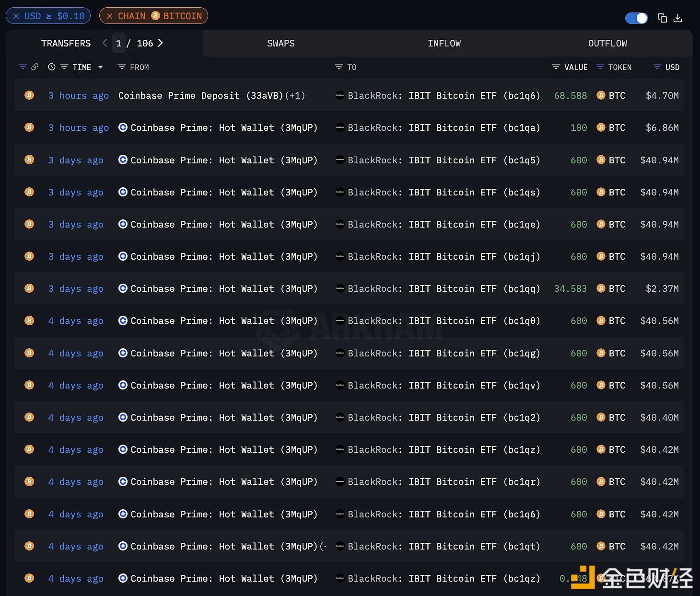Go to next transfers page
This screenshot has width=700, height=596.
pyautogui.click(x=160, y=43)
